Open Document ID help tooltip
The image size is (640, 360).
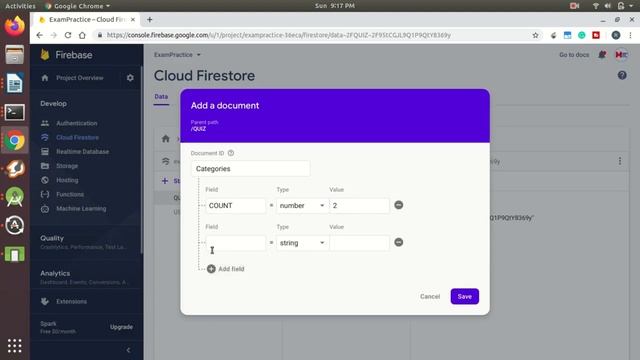point(231,153)
